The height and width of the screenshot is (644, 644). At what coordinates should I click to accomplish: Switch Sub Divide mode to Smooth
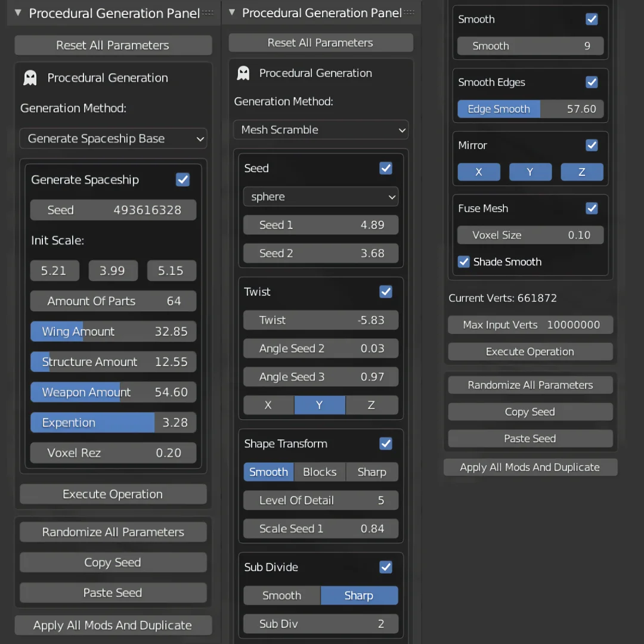click(281, 595)
